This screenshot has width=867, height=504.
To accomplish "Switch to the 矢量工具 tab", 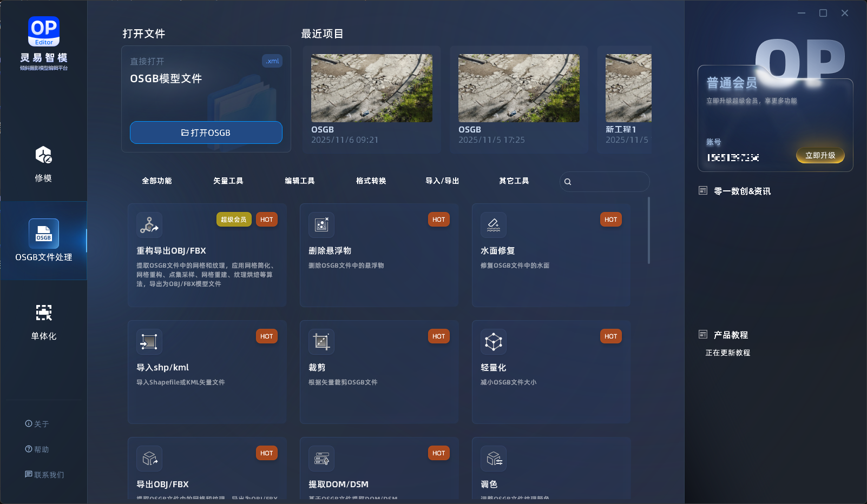I will tap(228, 181).
